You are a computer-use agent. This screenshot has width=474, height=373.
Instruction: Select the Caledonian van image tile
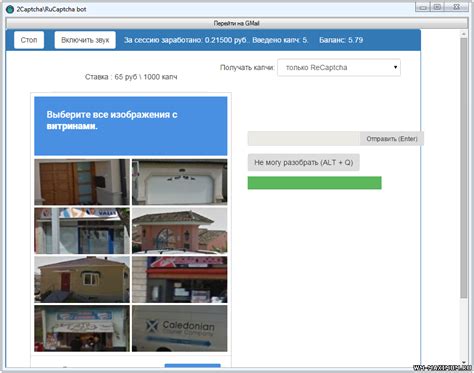click(180, 328)
